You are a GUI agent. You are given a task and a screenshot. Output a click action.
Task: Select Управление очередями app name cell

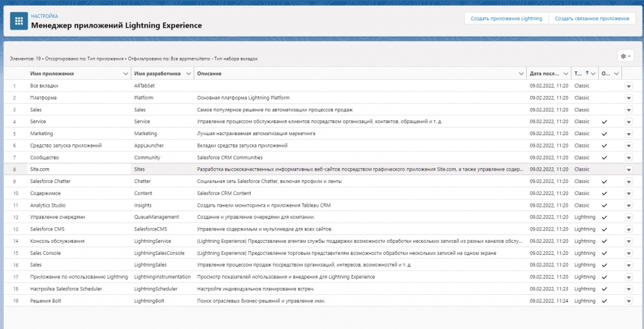(57, 217)
